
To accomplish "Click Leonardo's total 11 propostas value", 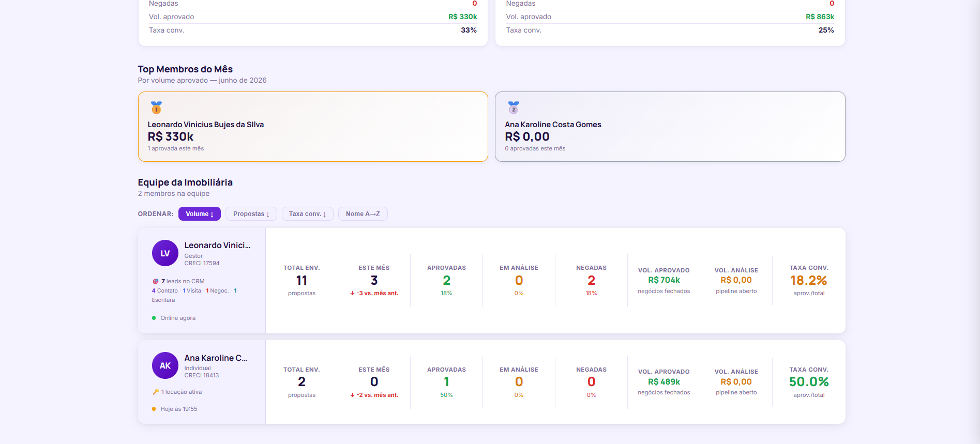I will [301, 281].
